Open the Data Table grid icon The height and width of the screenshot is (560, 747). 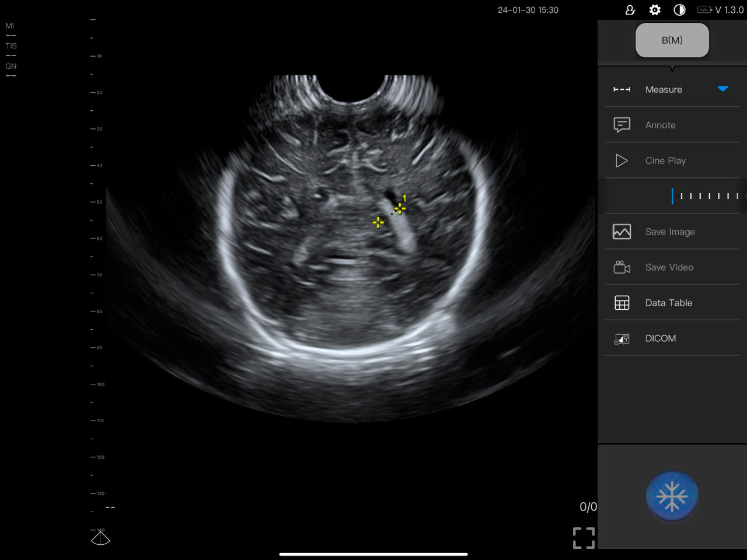click(622, 303)
